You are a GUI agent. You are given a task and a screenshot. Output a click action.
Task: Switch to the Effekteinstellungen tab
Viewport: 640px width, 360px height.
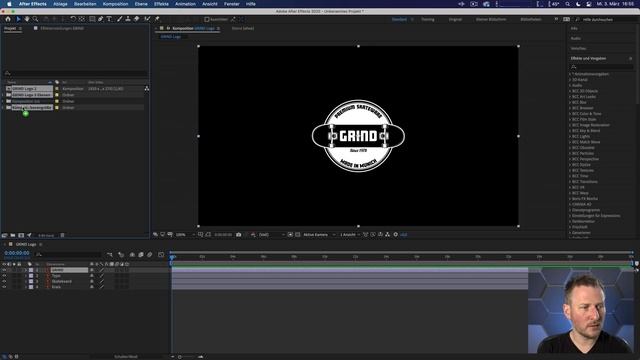[62, 29]
